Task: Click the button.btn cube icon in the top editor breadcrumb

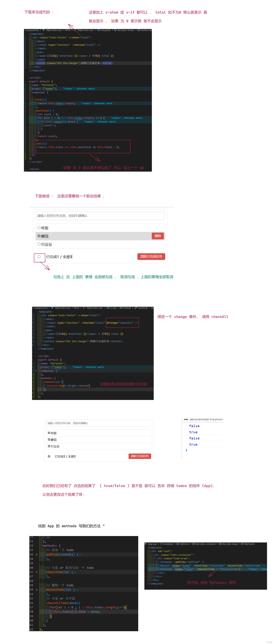Action: 139,30
